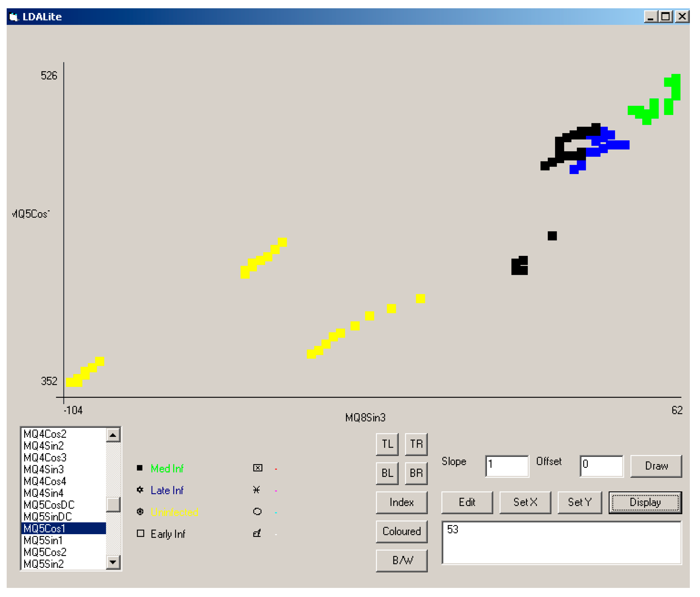Click the red color mark in legend
The width and height of the screenshot is (700, 597).
click(276, 469)
